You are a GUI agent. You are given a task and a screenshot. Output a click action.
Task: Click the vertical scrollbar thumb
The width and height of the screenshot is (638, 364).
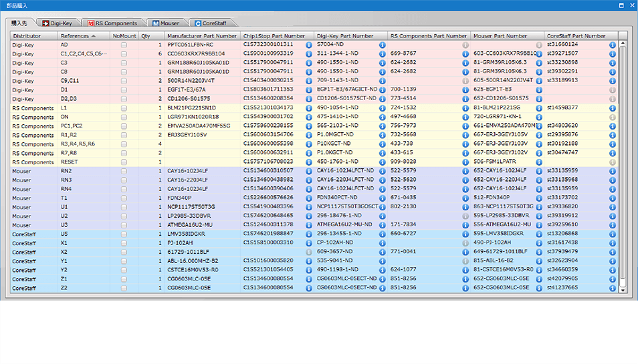623,162
